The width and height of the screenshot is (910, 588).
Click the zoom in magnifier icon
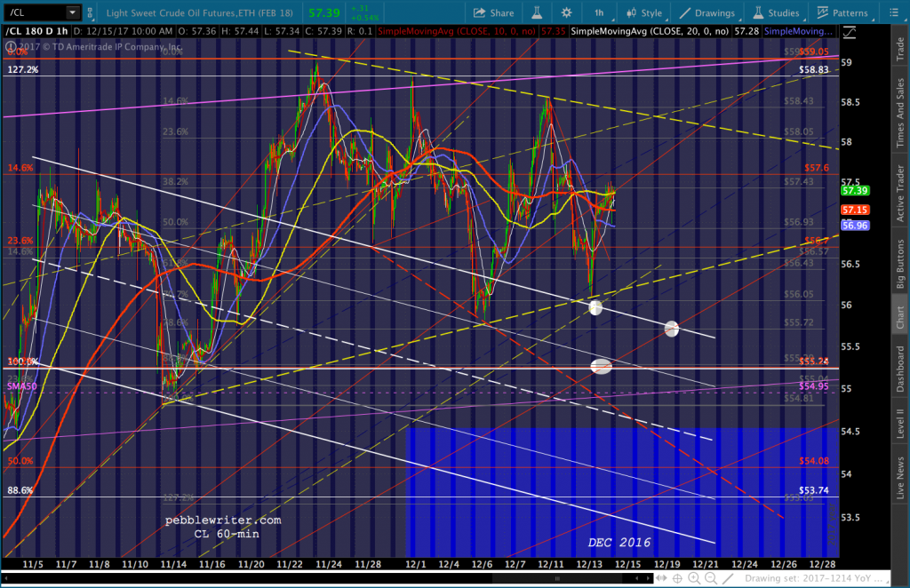(694, 578)
